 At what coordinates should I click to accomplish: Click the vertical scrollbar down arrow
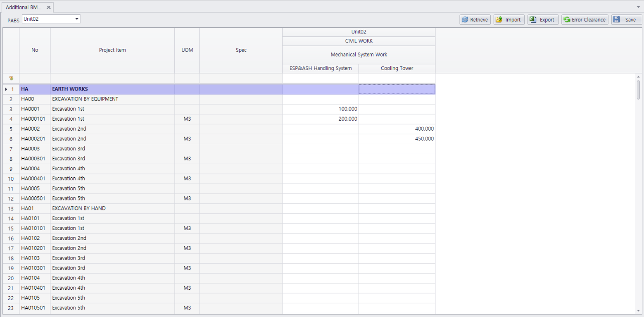pos(638,310)
